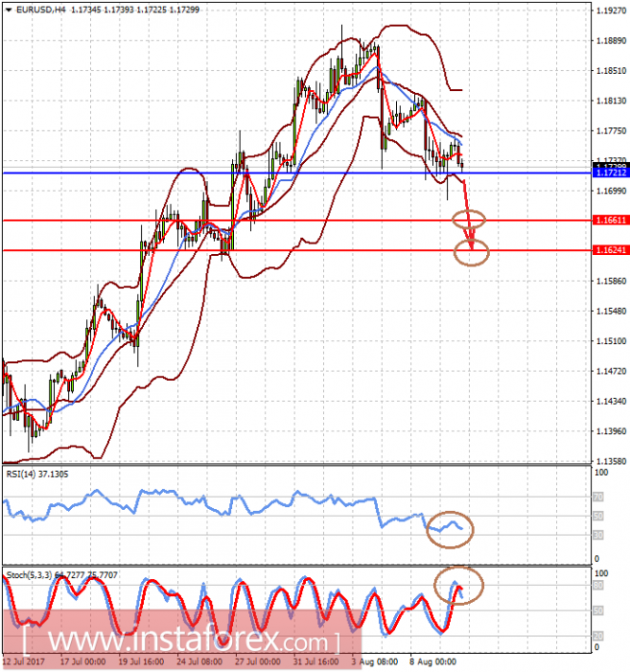
Task: Select the ellipse marker at the 1.16611 level
Action: tap(469, 220)
